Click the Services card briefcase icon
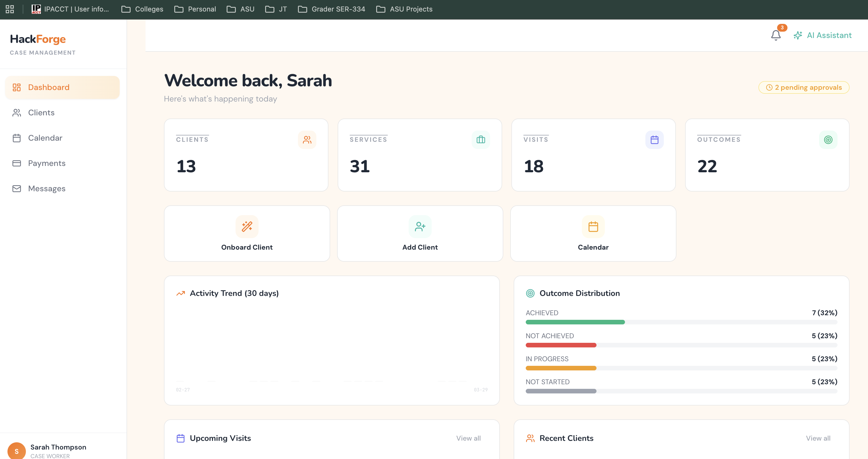The width and height of the screenshot is (868, 459). (481, 139)
